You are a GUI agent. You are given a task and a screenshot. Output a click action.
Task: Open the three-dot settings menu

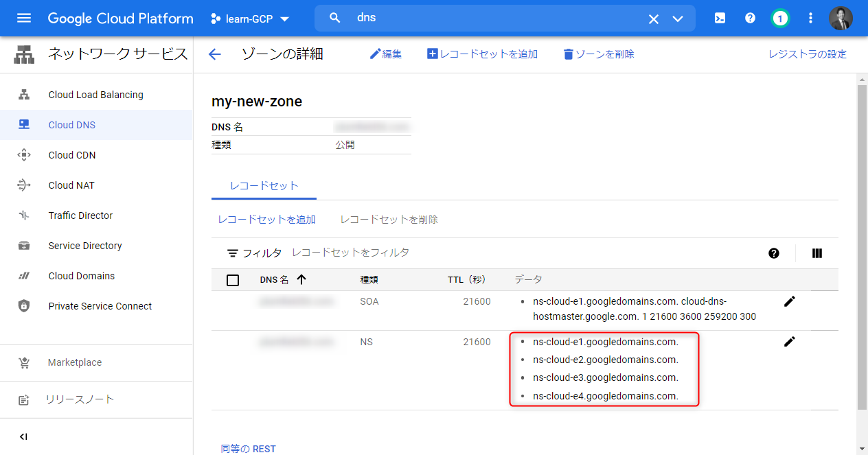pyautogui.click(x=810, y=19)
